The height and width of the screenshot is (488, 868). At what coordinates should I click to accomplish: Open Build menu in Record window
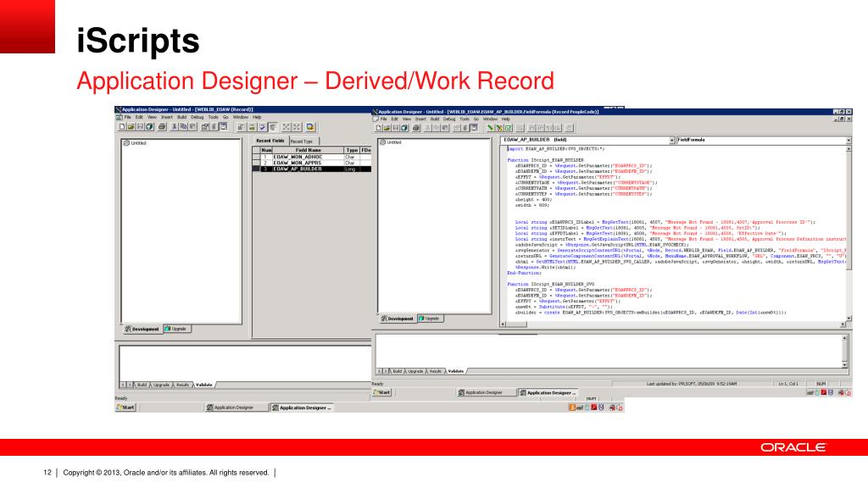(181, 117)
